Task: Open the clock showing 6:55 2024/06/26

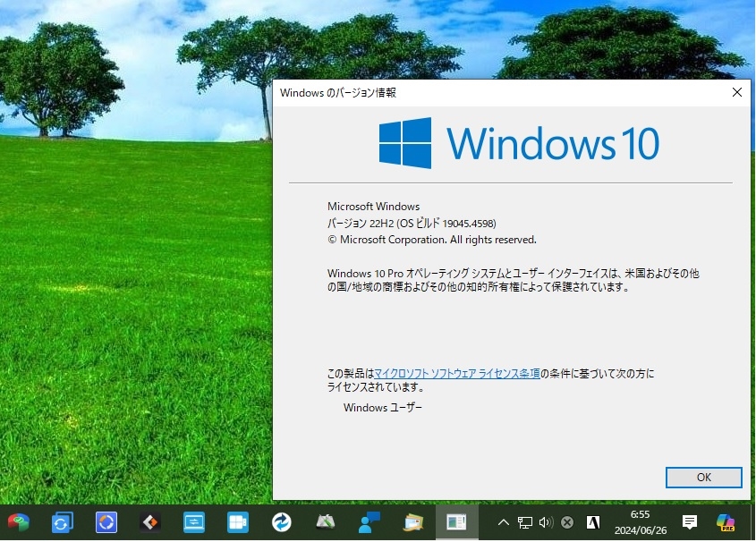Action: coord(641,522)
